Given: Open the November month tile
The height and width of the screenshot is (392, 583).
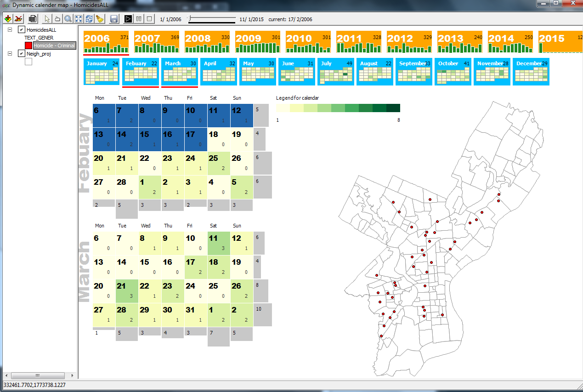Looking at the screenshot, I should (x=492, y=72).
